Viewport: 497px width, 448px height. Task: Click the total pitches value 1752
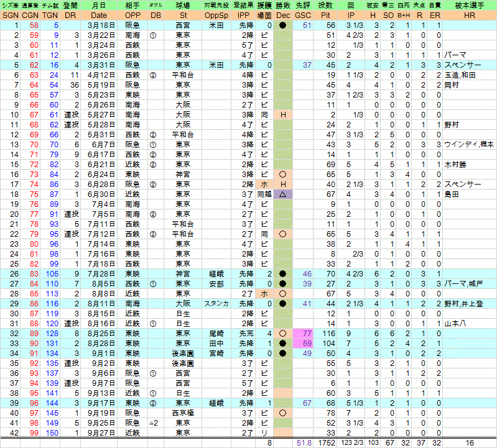327,443
